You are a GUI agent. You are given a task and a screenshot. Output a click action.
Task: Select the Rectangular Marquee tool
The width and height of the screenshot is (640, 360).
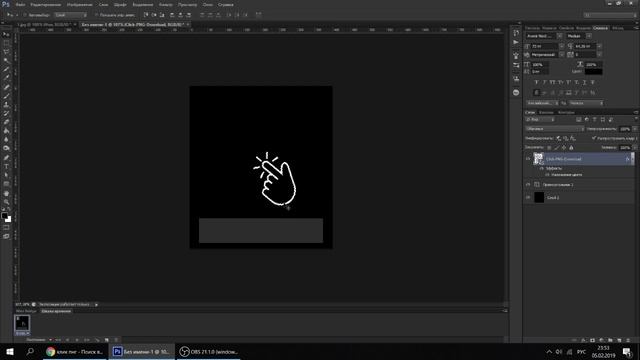click(x=6, y=43)
